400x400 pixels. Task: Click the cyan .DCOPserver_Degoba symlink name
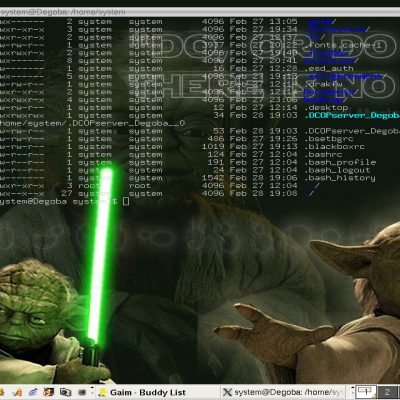click(x=352, y=115)
